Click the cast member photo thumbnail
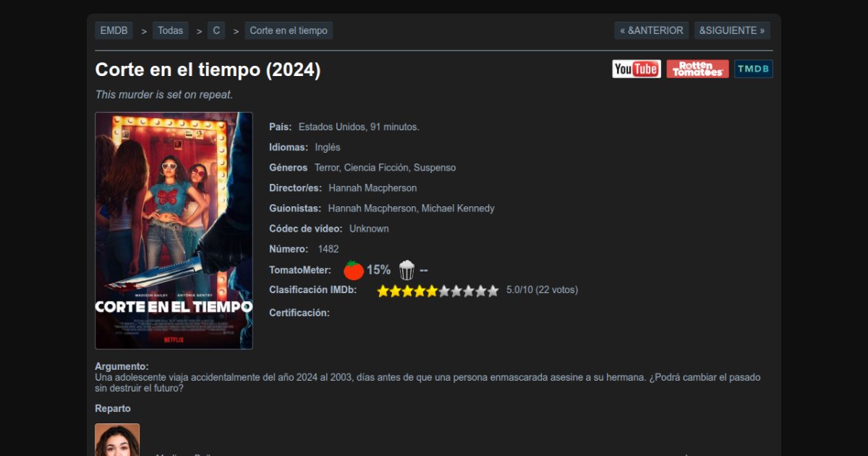Screen dimensions: 868x456 click(117, 440)
